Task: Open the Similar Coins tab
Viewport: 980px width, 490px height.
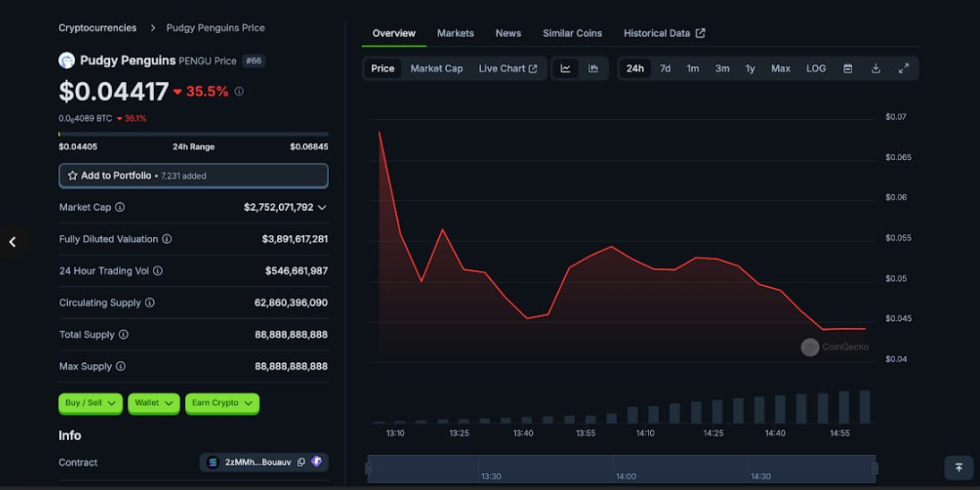Action: tap(572, 33)
